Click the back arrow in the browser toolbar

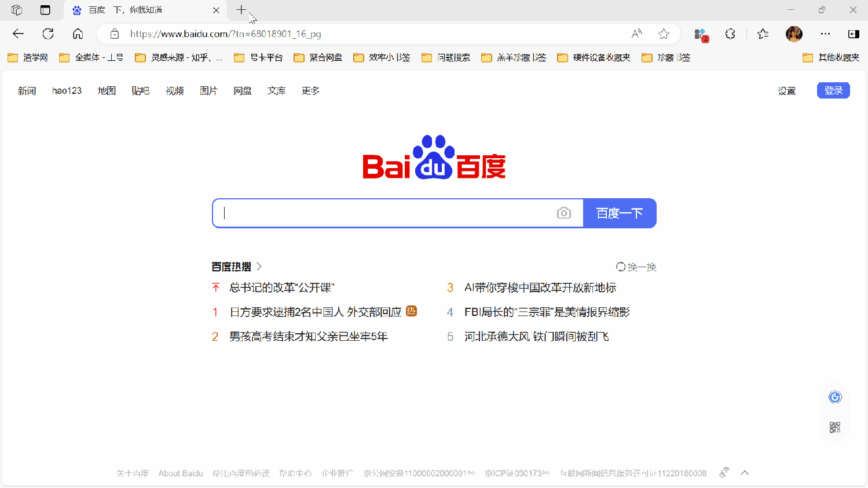click(x=18, y=34)
